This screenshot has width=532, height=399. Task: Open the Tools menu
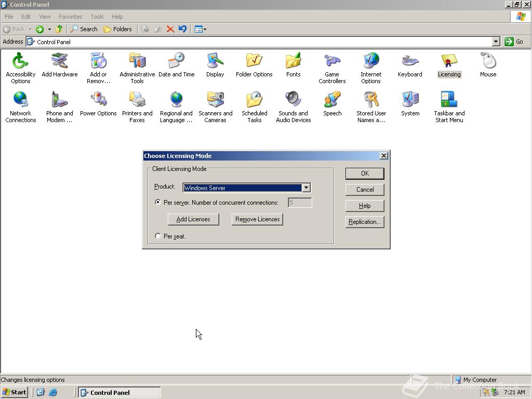click(97, 17)
